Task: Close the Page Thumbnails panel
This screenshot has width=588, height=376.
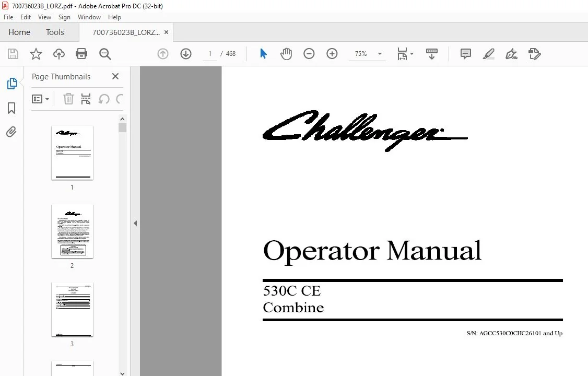Action: [115, 76]
